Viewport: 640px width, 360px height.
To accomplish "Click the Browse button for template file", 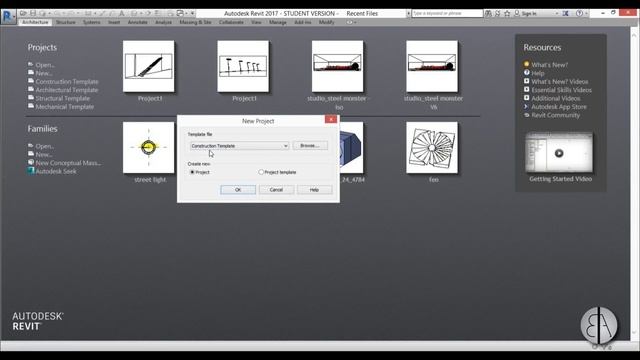I will (310, 146).
